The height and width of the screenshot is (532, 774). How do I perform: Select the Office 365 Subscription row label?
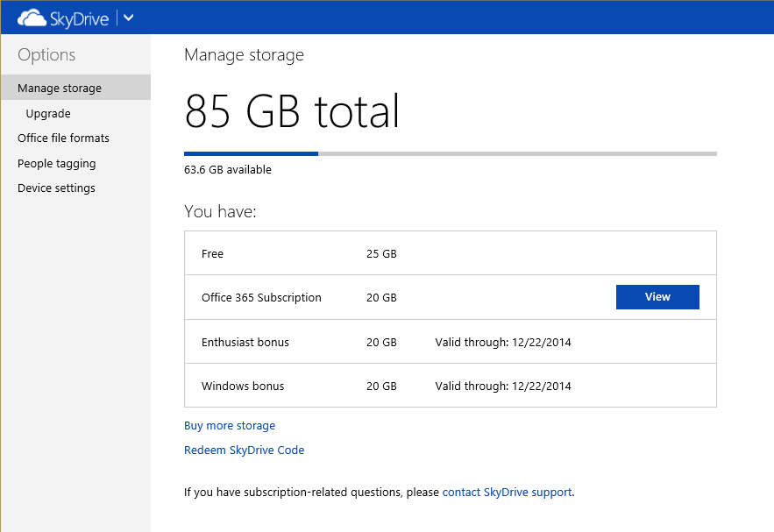[261, 298]
